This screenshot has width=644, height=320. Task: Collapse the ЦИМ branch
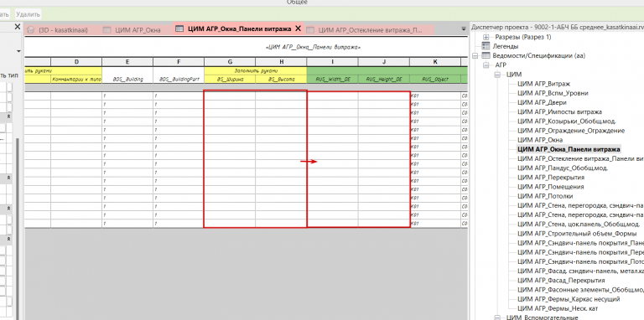coord(497,75)
